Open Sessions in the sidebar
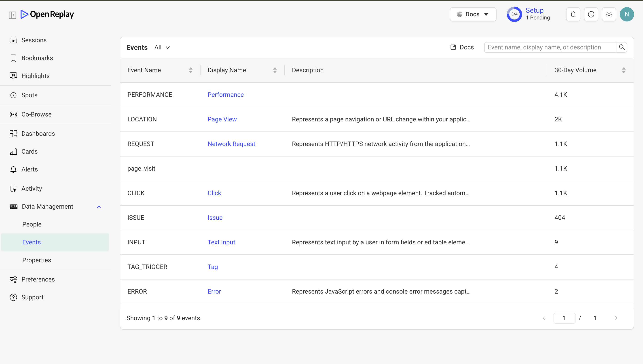The height and width of the screenshot is (364, 643). (34, 40)
